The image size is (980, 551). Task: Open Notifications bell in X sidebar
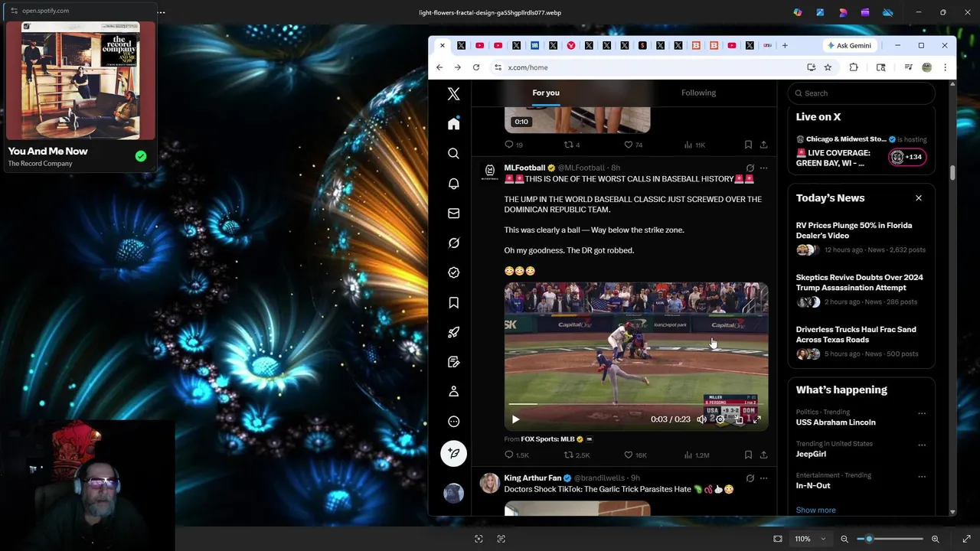tap(453, 184)
